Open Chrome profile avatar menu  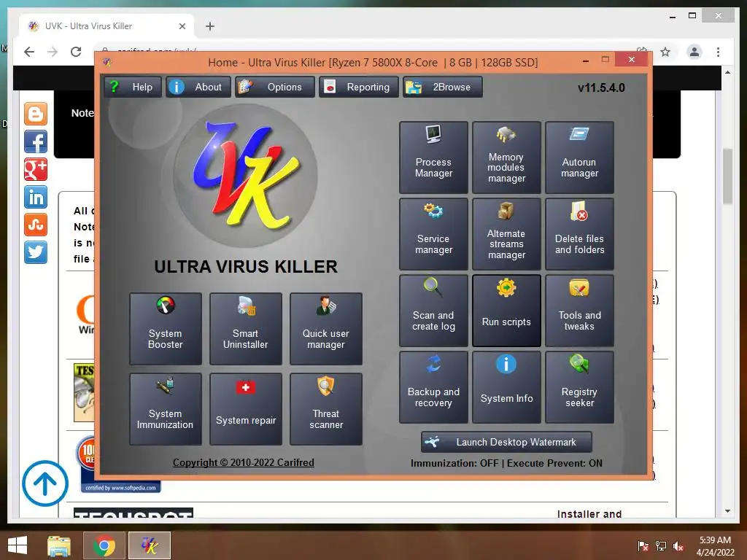click(694, 52)
